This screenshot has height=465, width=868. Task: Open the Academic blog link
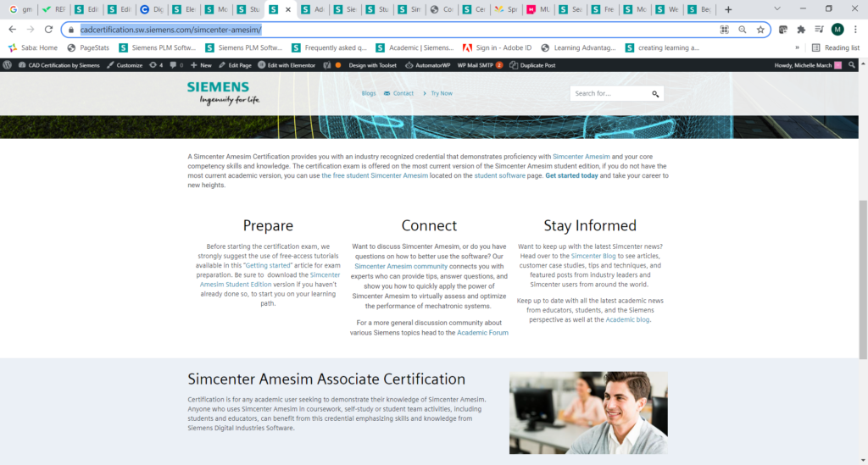[627, 319]
